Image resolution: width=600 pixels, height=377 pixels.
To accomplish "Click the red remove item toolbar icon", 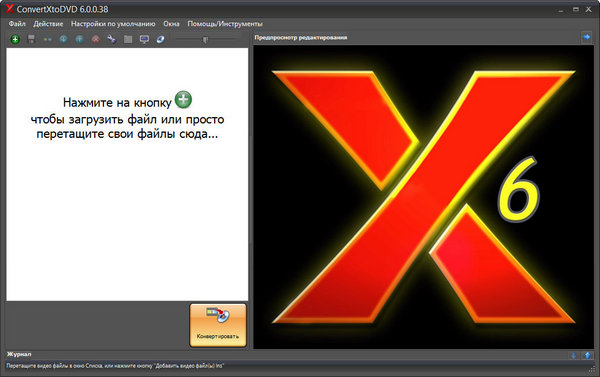I will [x=96, y=39].
